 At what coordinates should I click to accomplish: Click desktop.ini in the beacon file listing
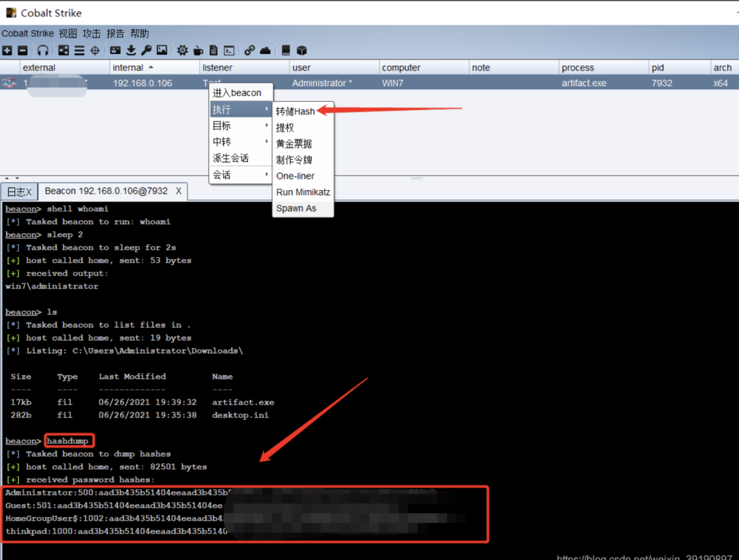pos(240,415)
